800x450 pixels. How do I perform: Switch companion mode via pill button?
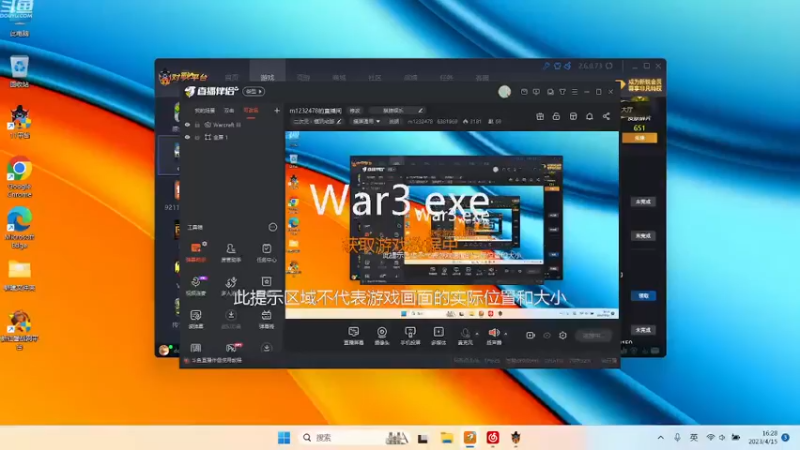pos(253,91)
